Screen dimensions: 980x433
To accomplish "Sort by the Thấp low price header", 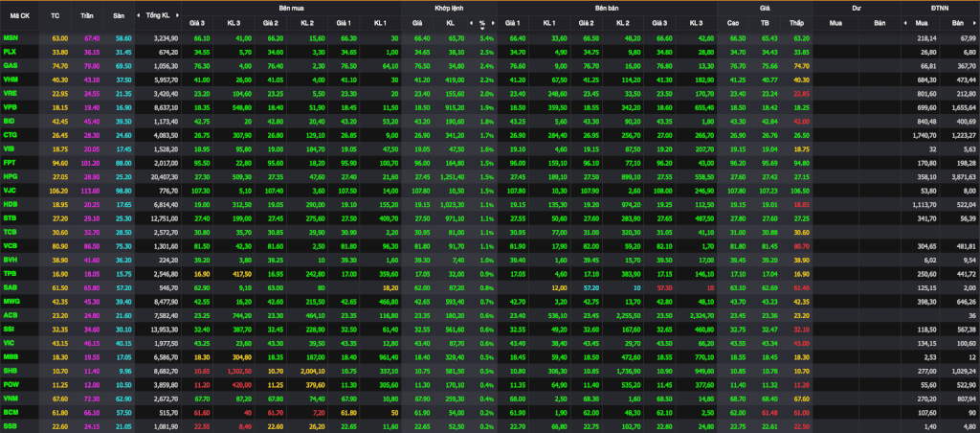I will coord(795,23).
